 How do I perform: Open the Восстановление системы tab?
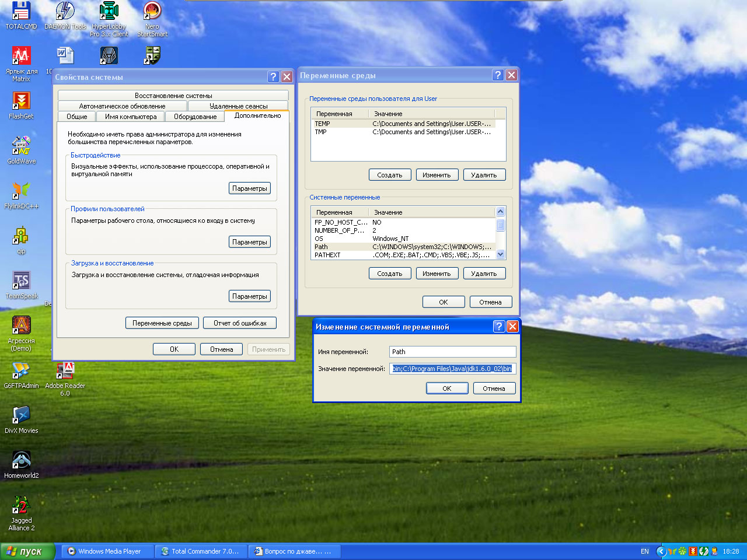[x=173, y=96]
